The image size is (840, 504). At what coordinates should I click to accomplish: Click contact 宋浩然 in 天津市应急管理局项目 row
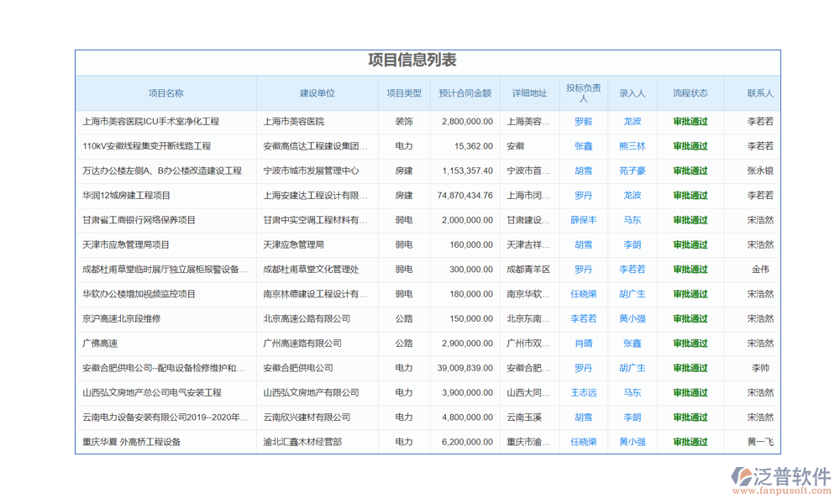[x=759, y=244]
